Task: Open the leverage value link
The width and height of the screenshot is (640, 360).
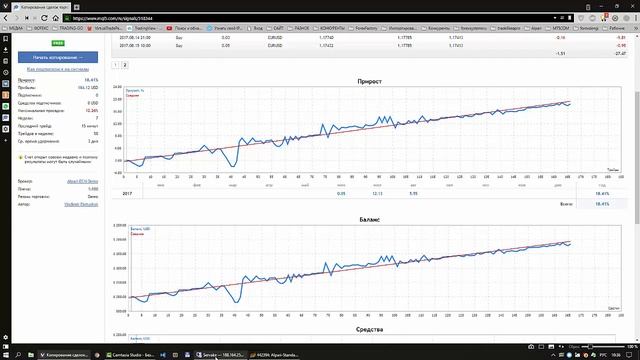Action: (93, 189)
